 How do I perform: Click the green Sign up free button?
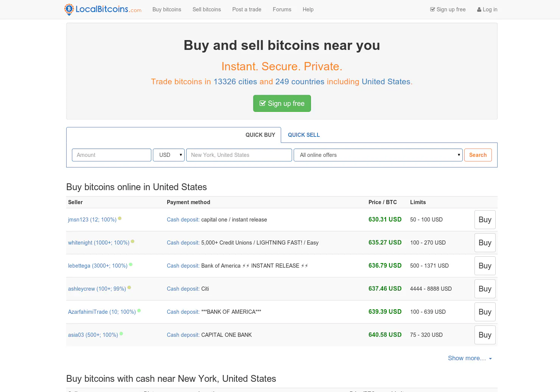click(x=282, y=103)
